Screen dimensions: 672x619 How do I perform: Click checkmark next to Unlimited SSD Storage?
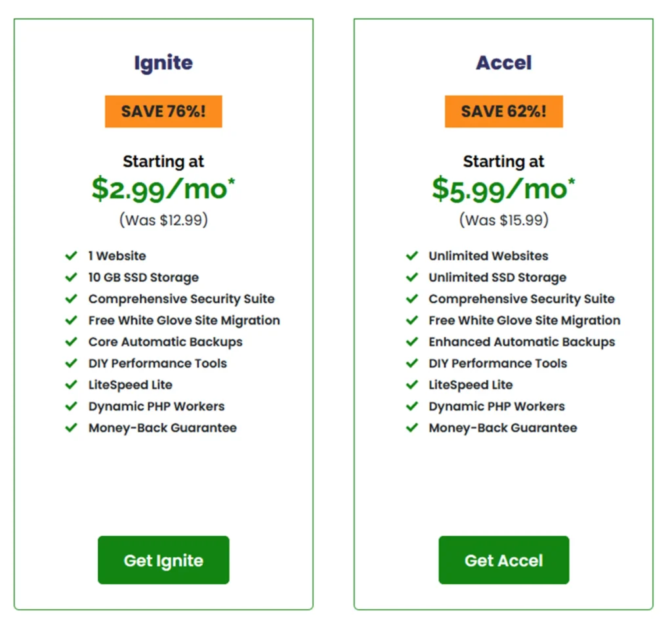pyautogui.click(x=412, y=278)
